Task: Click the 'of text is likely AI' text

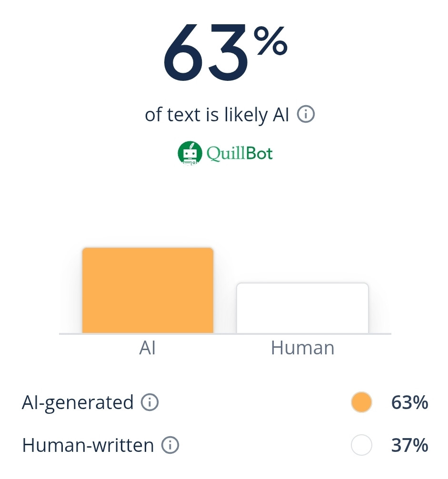Action: 217,115
